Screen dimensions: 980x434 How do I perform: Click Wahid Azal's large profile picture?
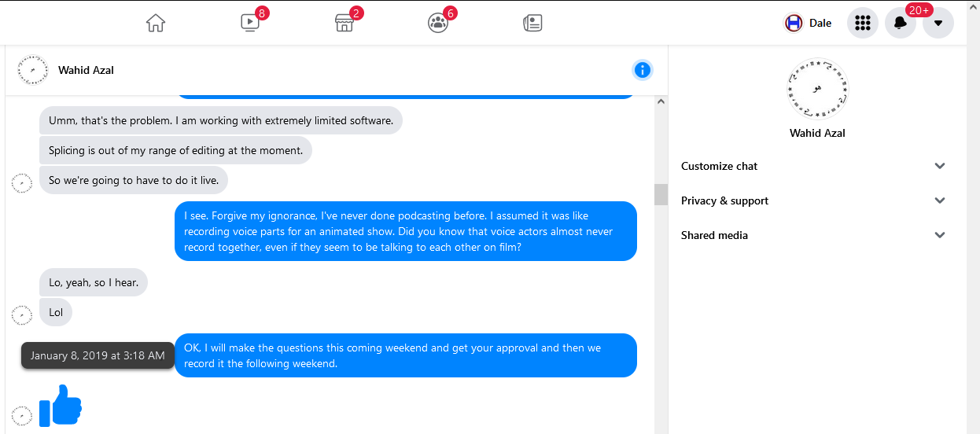click(817, 89)
